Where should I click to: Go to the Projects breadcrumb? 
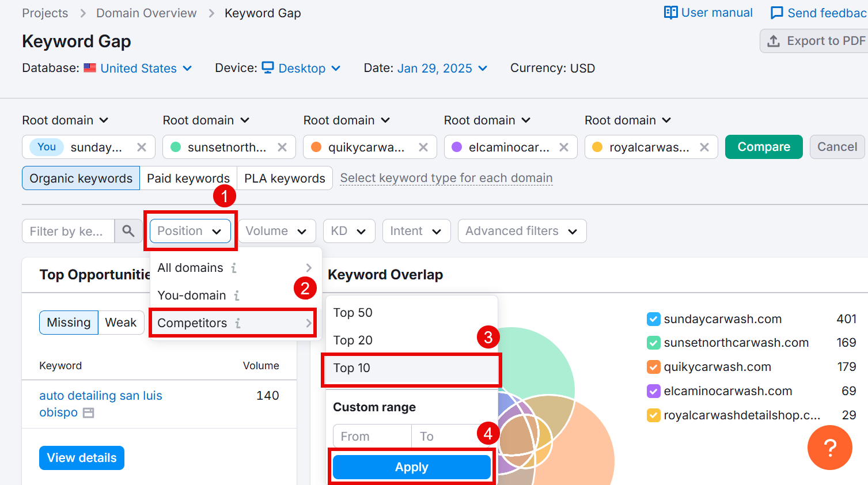click(45, 13)
